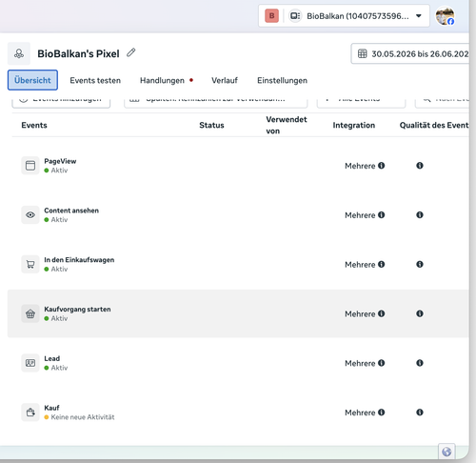Open event quality info for In den Einkaufswagen

tap(420, 264)
